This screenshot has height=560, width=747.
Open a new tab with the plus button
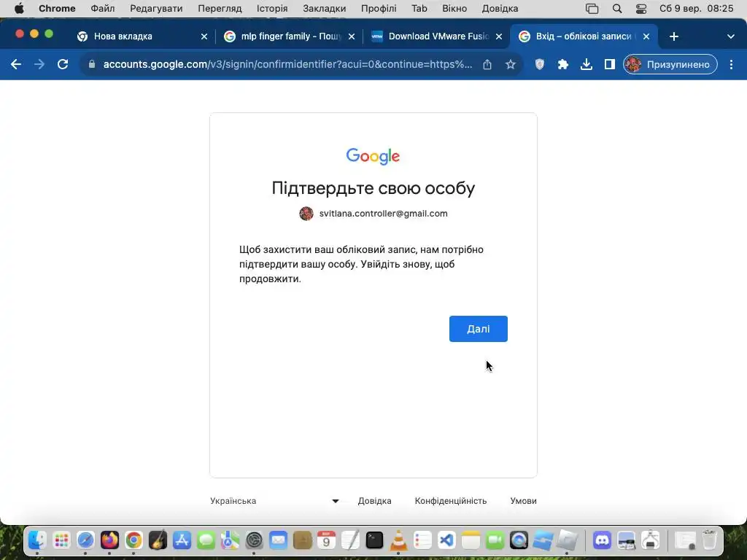673,36
